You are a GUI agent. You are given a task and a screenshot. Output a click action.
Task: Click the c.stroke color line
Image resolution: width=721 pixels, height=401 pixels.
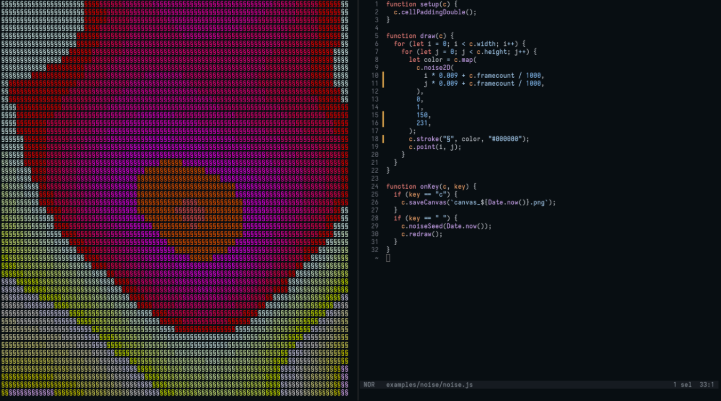pos(468,139)
